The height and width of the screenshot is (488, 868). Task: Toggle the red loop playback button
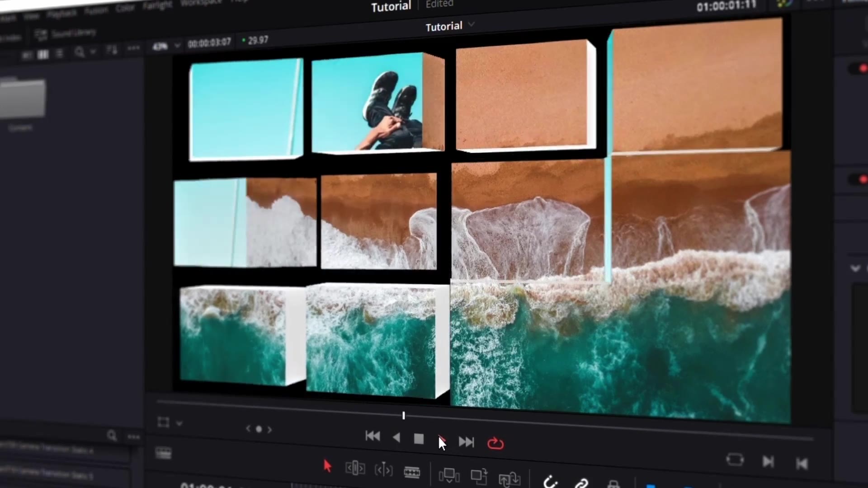pos(495,443)
